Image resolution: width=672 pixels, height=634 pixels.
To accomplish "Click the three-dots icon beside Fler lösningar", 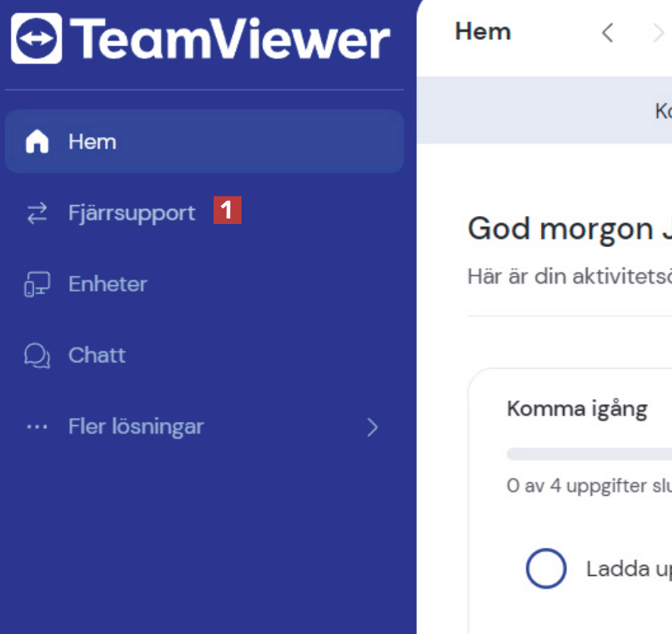I will (37, 427).
